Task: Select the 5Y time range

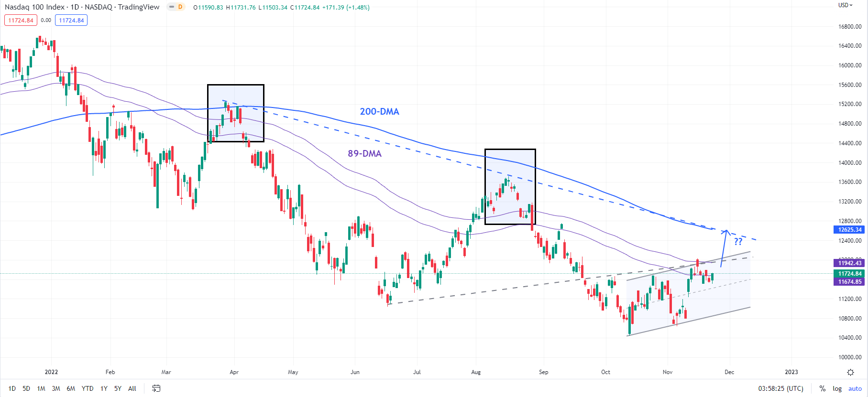Action: pyautogui.click(x=118, y=388)
